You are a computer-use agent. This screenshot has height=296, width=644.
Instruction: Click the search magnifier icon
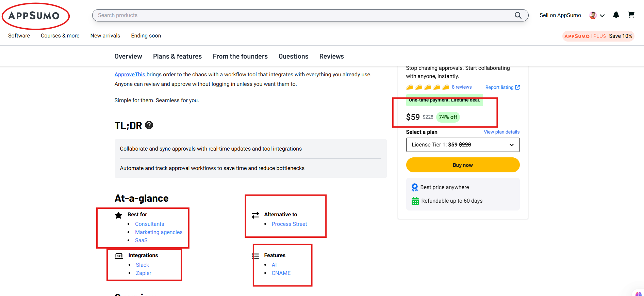coord(518,15)
